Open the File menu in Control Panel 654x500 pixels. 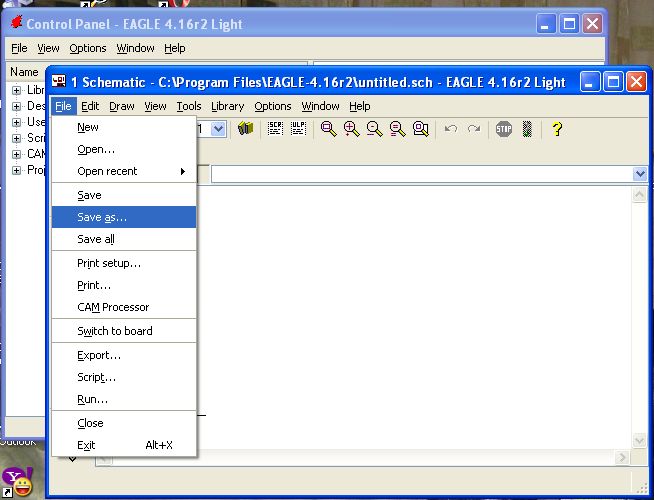19,48
